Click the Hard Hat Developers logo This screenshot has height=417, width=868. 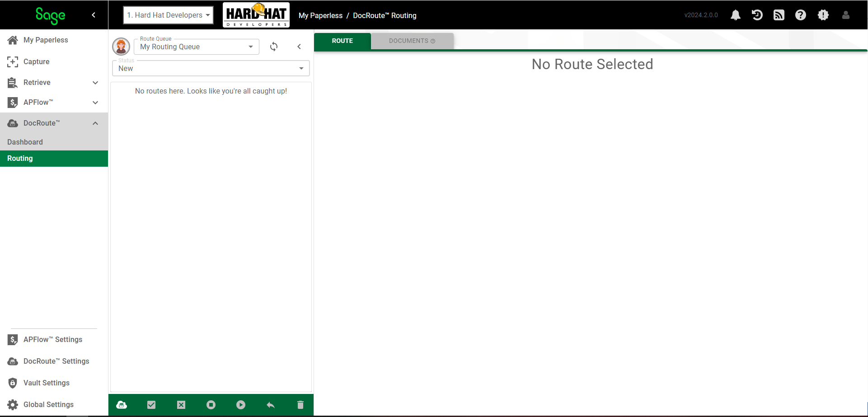click(x=256, y=15)
